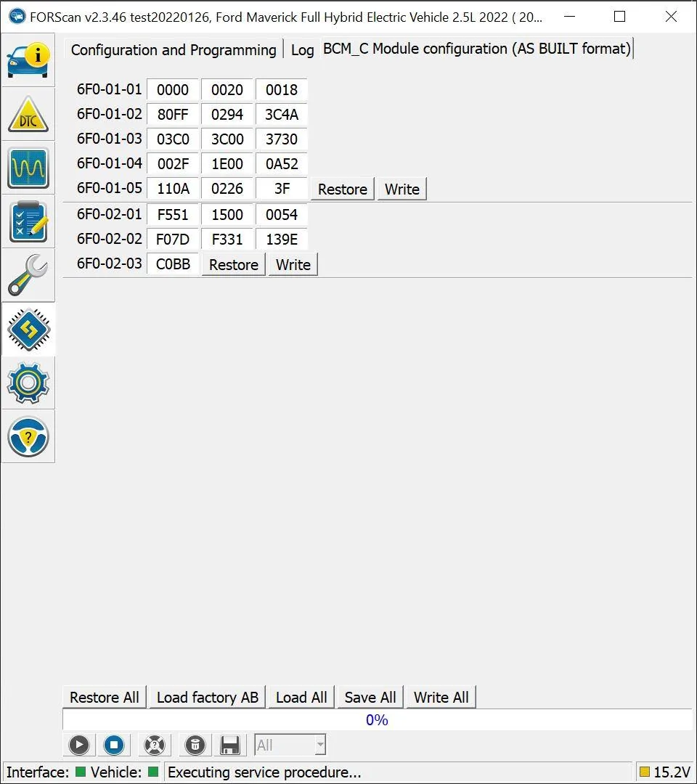Click the FORScan application title icon
Screen dimensions: 697x784
pos(17,17)
